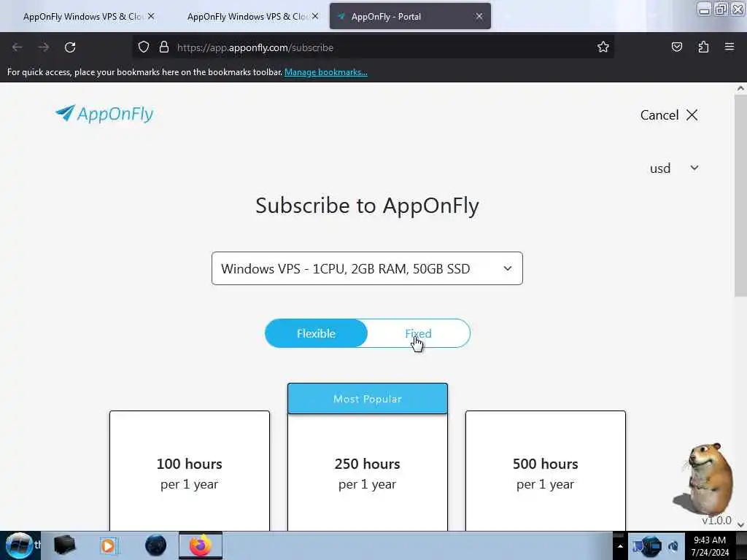Switch to second AppOnFly Windows VPS tab
The width and height of the screenshot is (747, 560).
click(247, 16)
